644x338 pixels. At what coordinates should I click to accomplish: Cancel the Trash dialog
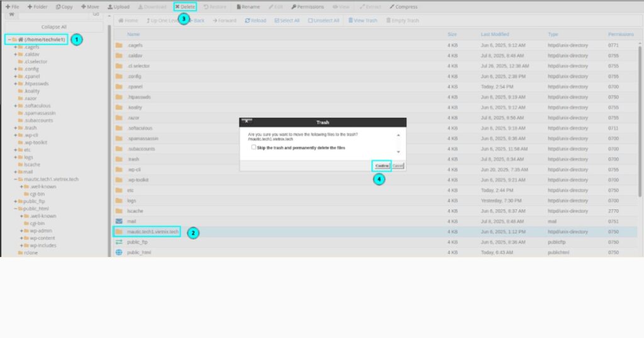click(x=397, y=166)
